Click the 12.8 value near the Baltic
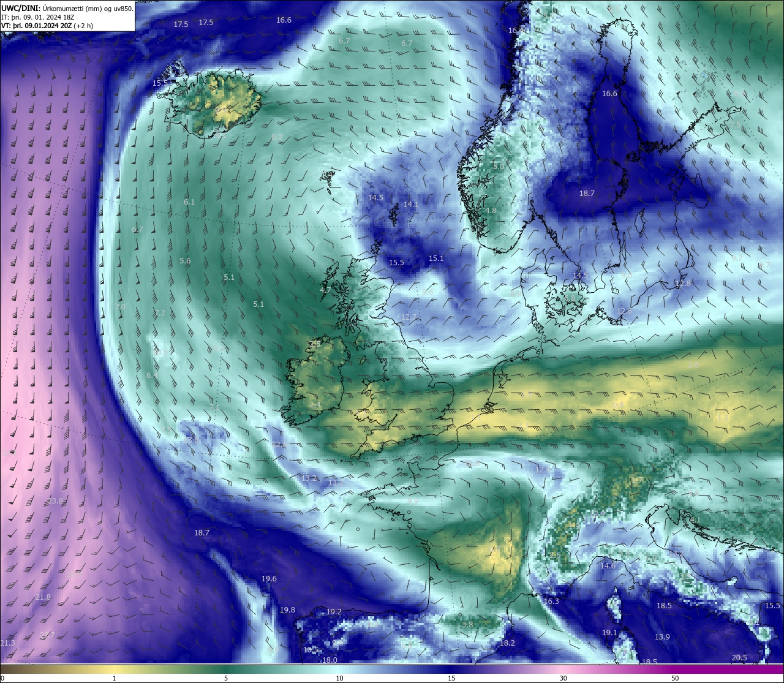Viewport: 784px width, 683px height. click(x=683, y=283)
